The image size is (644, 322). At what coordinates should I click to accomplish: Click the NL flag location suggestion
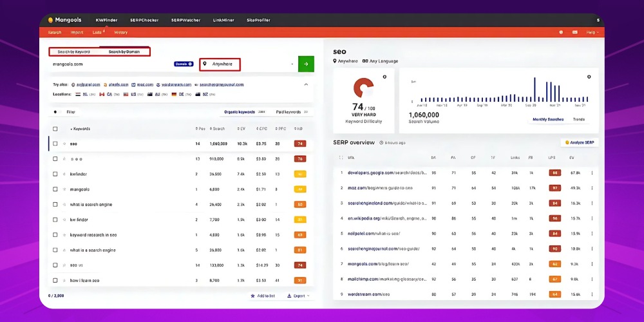[86, 95]
